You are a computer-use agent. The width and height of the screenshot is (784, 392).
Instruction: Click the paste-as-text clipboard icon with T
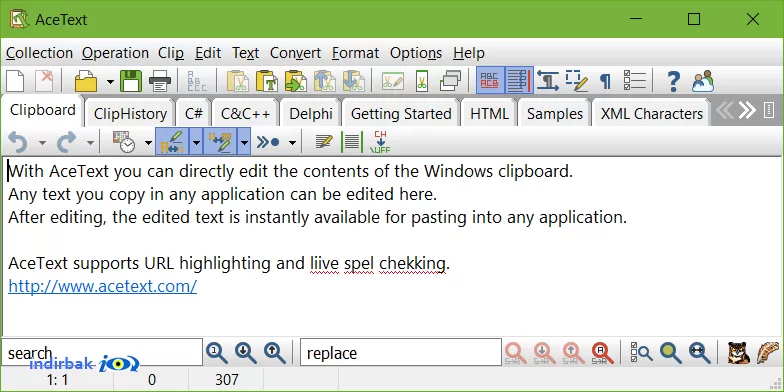point(266,81)
